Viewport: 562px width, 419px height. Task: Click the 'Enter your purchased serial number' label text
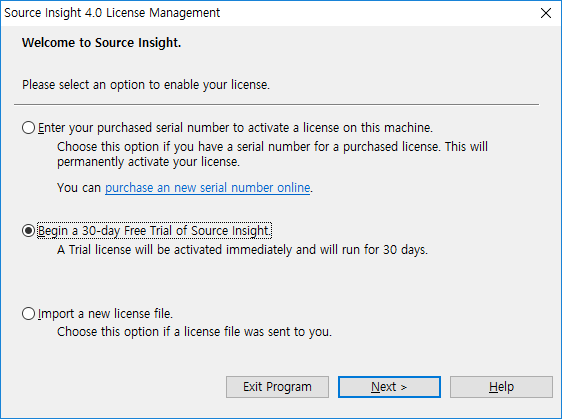(x=235, y=128)
